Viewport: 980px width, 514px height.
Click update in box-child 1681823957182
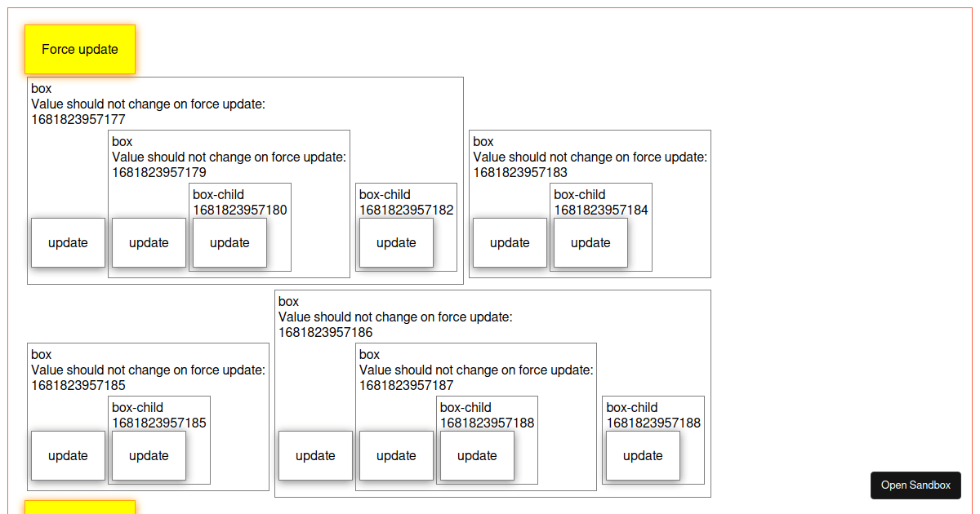(395, 242)
